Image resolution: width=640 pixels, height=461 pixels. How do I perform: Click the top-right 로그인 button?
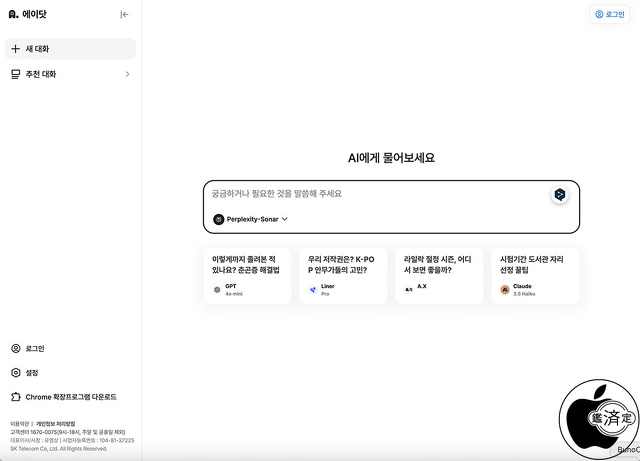pyautogui.click(x=609, y=14)
